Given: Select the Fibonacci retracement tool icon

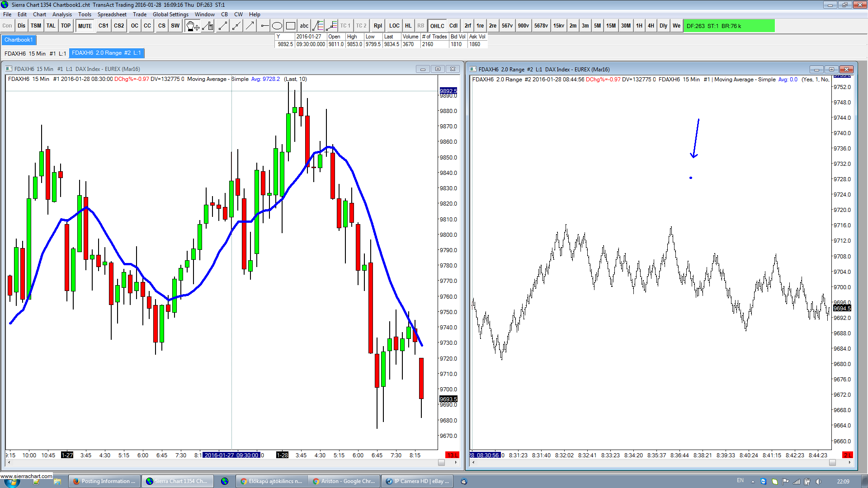Looking at the screenshot, I should (318, 26).
